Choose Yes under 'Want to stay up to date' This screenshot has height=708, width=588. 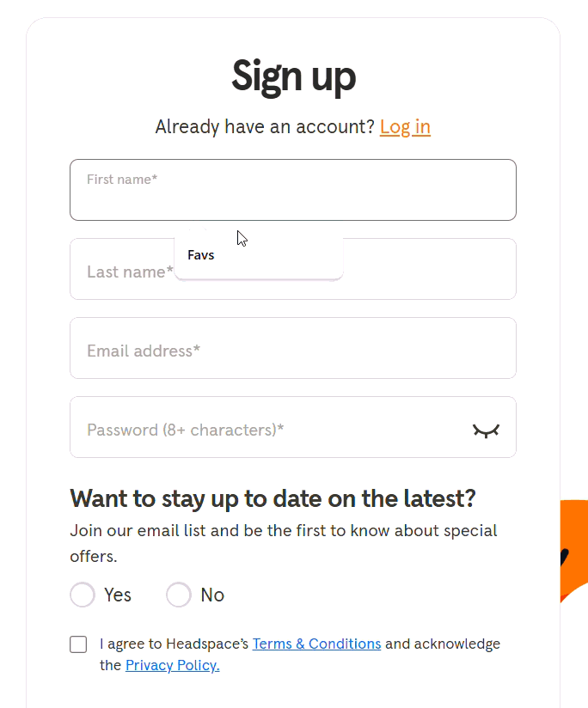coord(82,595)
